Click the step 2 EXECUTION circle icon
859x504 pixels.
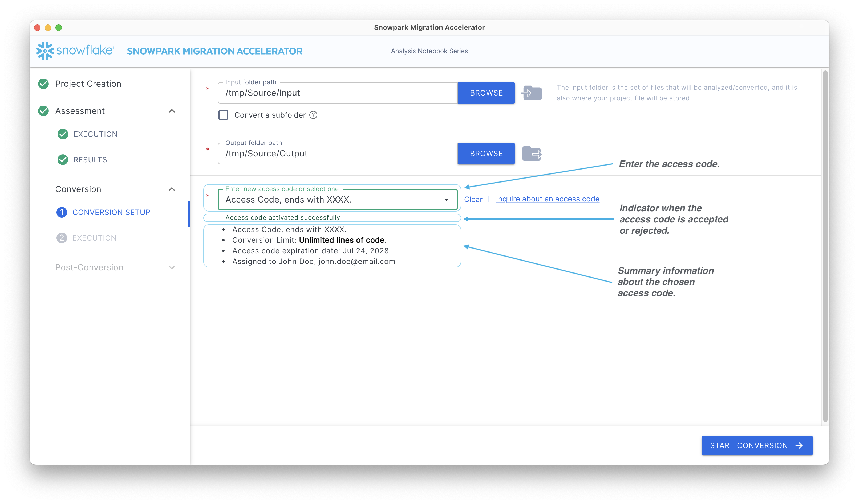click(61, 238)
